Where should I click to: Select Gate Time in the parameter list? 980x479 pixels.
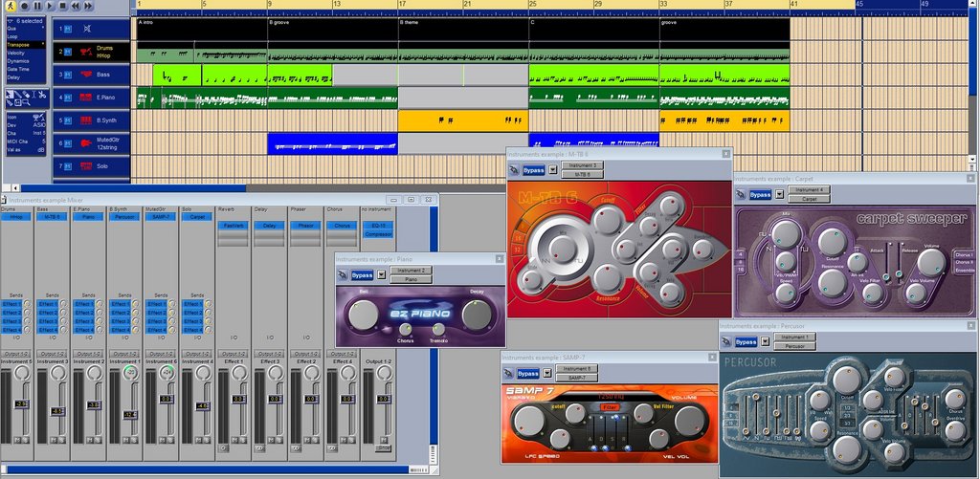point(18,70)
